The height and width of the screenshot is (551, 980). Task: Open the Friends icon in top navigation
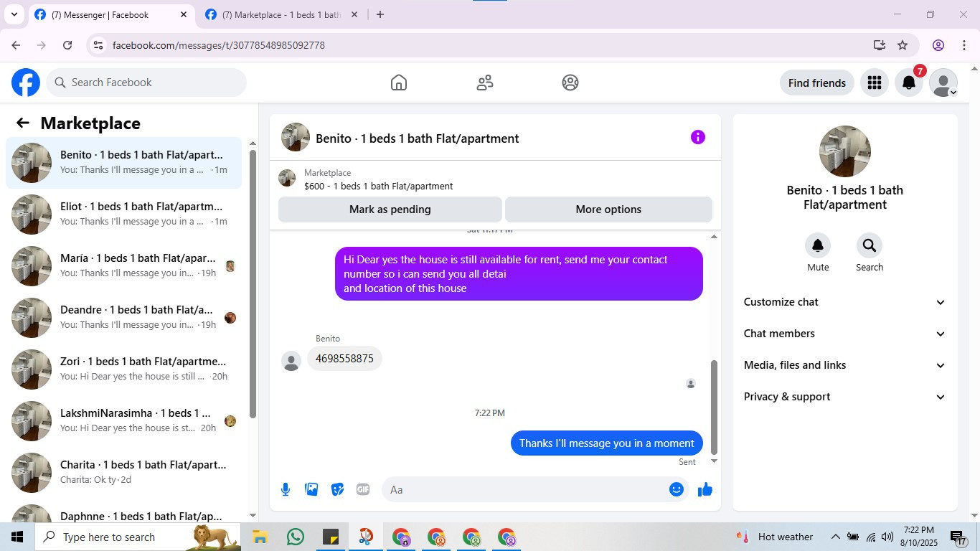click(485, 83)
